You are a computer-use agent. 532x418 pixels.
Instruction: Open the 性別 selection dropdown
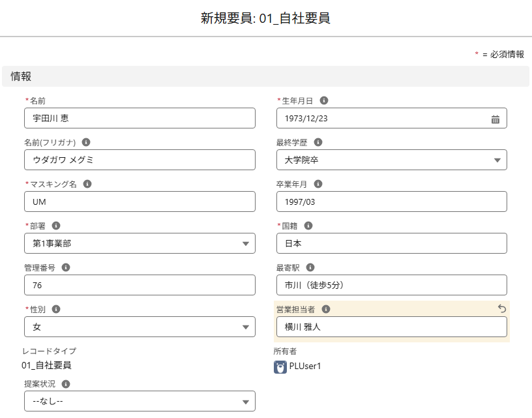pyautogui.click(x=140, y=327)
